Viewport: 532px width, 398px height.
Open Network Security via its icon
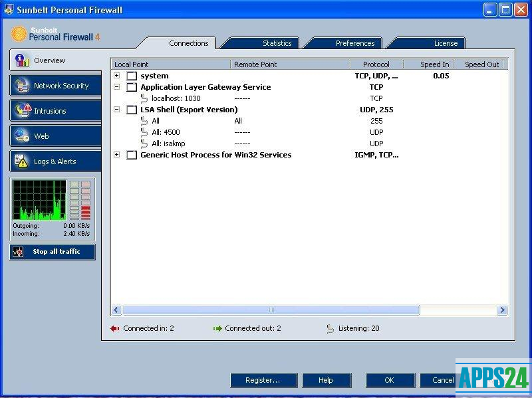pos(23,86)
